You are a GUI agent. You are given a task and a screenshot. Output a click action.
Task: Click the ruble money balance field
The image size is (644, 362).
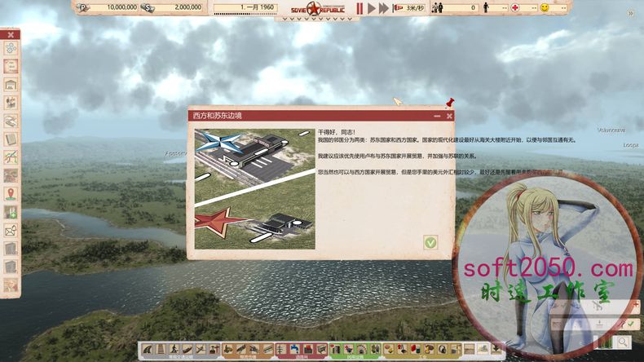coord(109,7)
